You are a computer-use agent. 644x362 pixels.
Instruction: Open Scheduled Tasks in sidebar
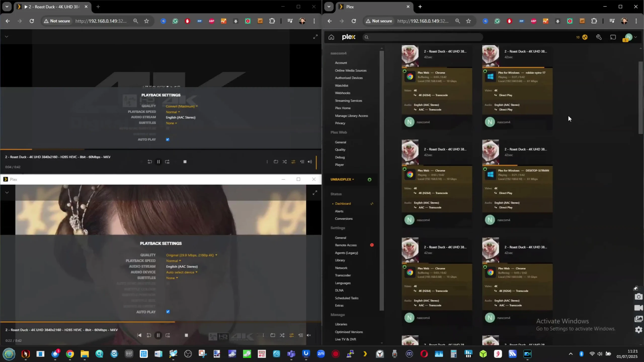[346, 298]
